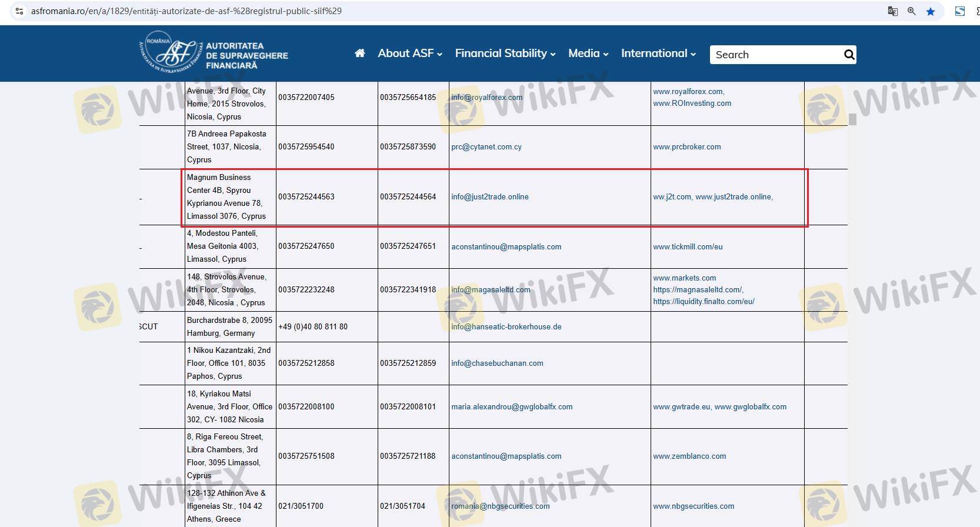Click aconstantinou@mapsplatis.com in the zemblanco row
The height and width of the screenshot is (527, 980).
[x=506, y=456]
